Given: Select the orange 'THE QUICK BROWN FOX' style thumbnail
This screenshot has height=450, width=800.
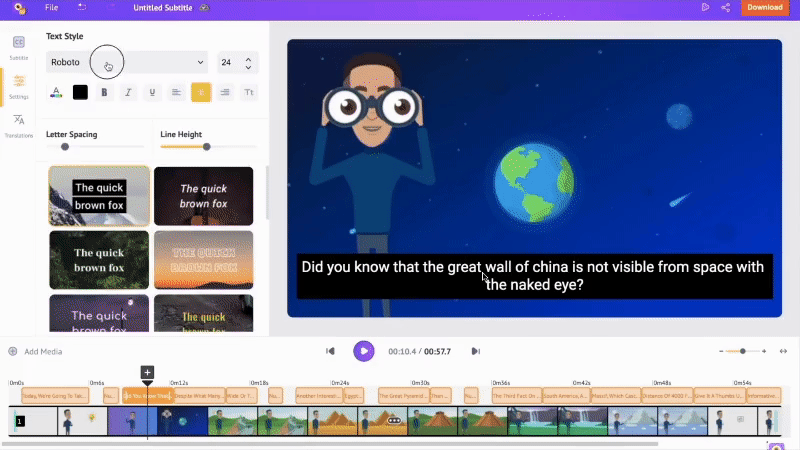Looking at the screenshot, I should click(x=203, y=260).
